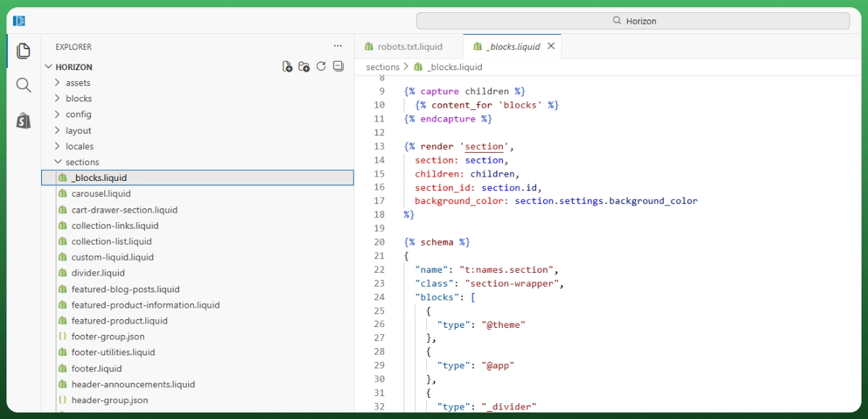Open Explorer more actions menu
Viewport: 868px width, 419px height.
coord(338,46)
